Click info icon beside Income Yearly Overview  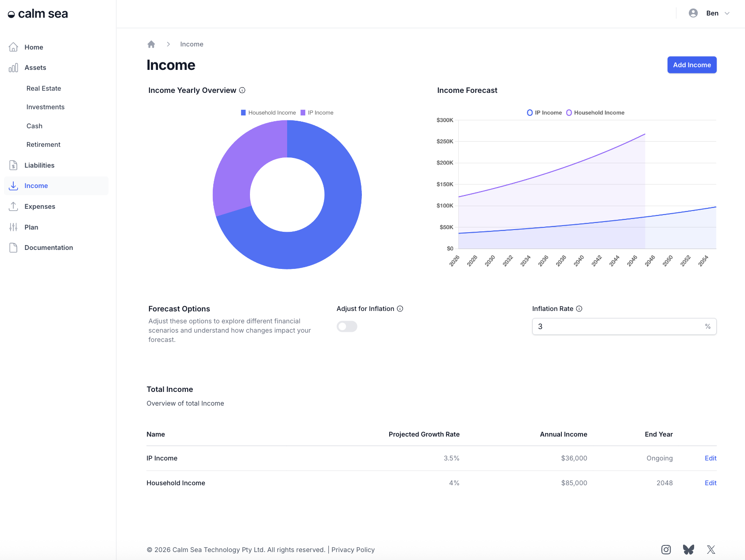click(x=242, y=90)
